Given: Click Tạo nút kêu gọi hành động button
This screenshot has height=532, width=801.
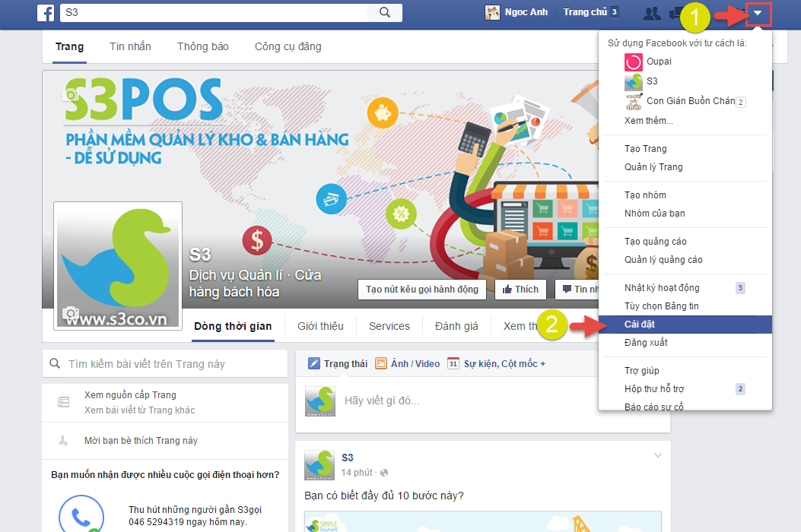Looking at the screenshot, I should [422, 290].
